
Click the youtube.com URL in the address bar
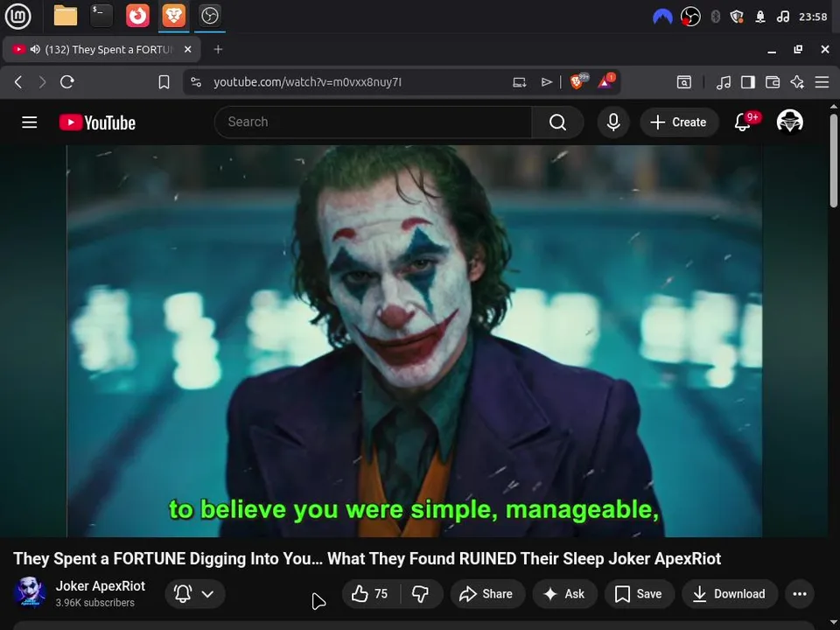[307, 82]
